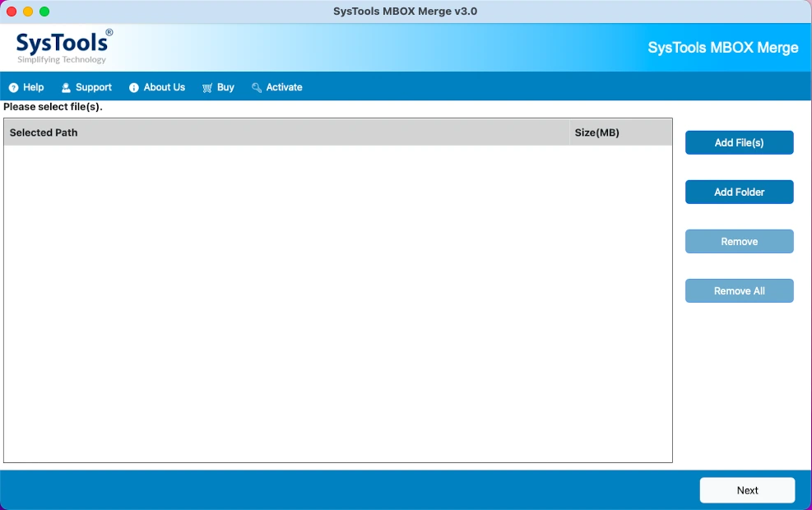The width and height of the screenshot is (812, 510).
Task: Maximize the window with green button
Action: point(44,12)
